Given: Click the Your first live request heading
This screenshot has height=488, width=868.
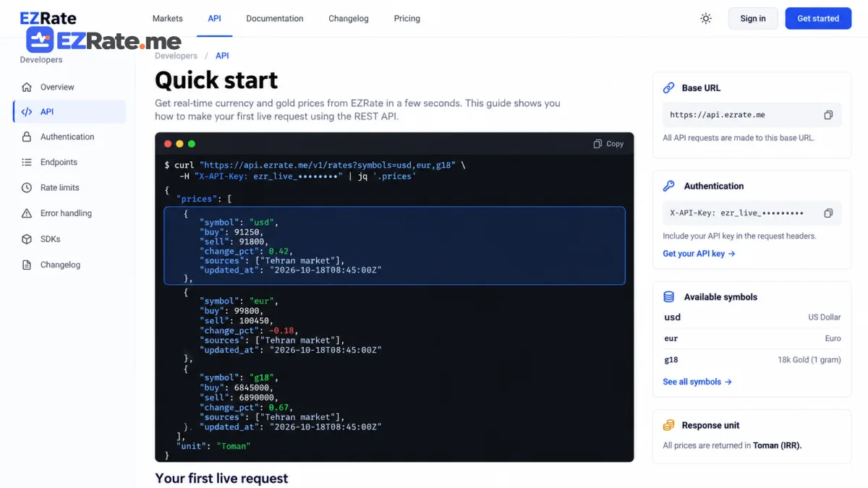Looking at the screenshot, I should click(221, 479).
